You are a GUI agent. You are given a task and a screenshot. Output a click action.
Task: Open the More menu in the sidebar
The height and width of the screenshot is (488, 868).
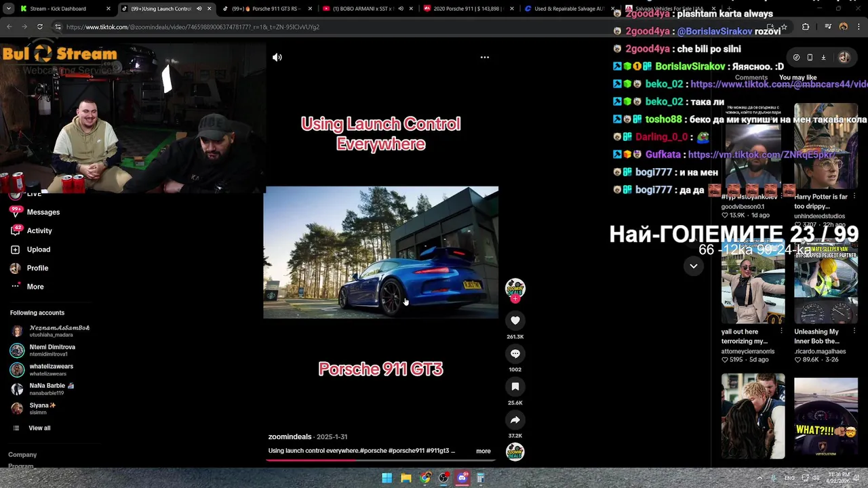click(35, 287)
